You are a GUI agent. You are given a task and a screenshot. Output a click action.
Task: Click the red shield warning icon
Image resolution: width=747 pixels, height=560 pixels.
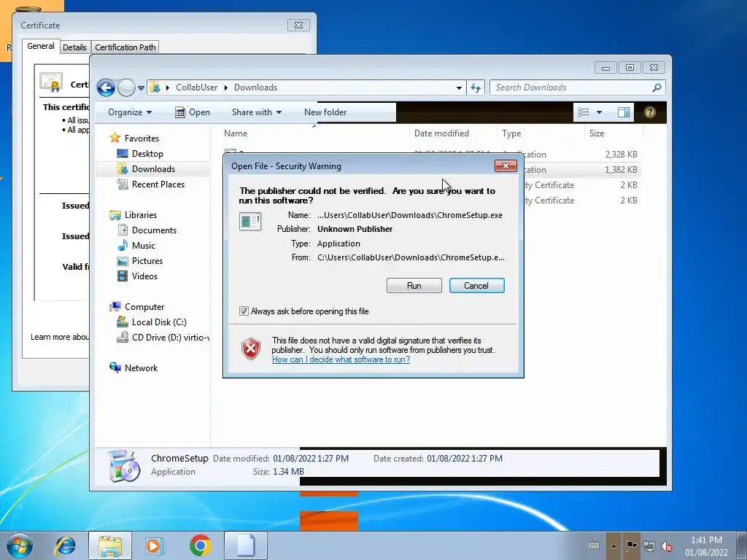pyautogui.click(x=251, y=349)
